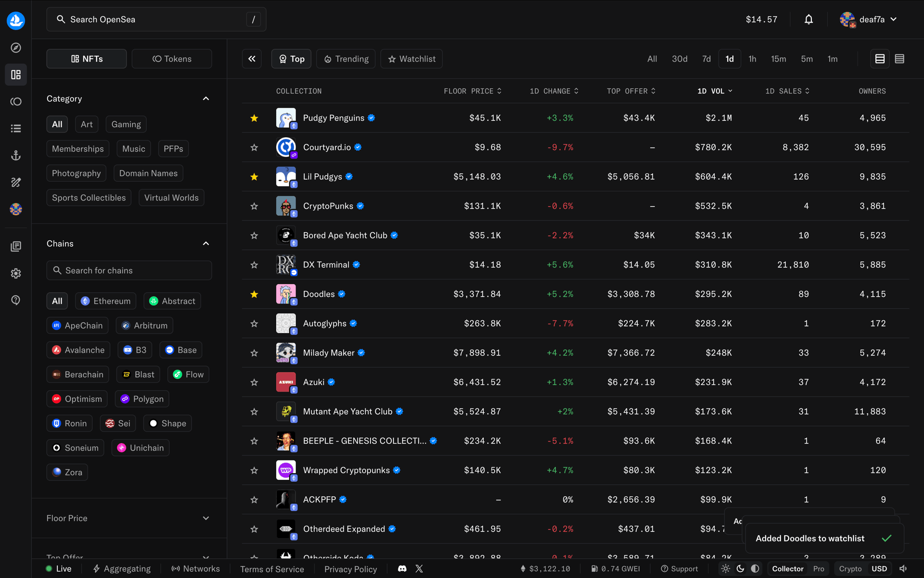Image resolution: width=924 pixels, height=578 pixels.
Task: Open notifications bell icon
Action: tap(808, 19)
